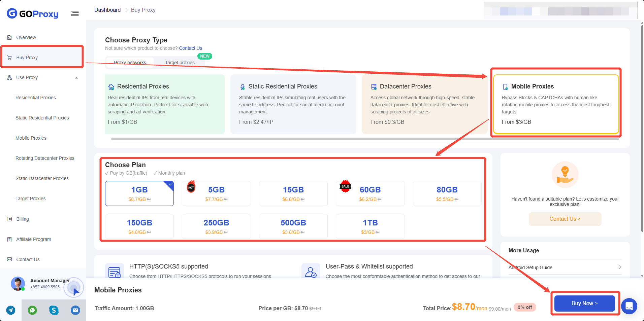Click the 3% off discount badge
The height and width of the screenshot is (321, 644).
click(x=525, y=307)
